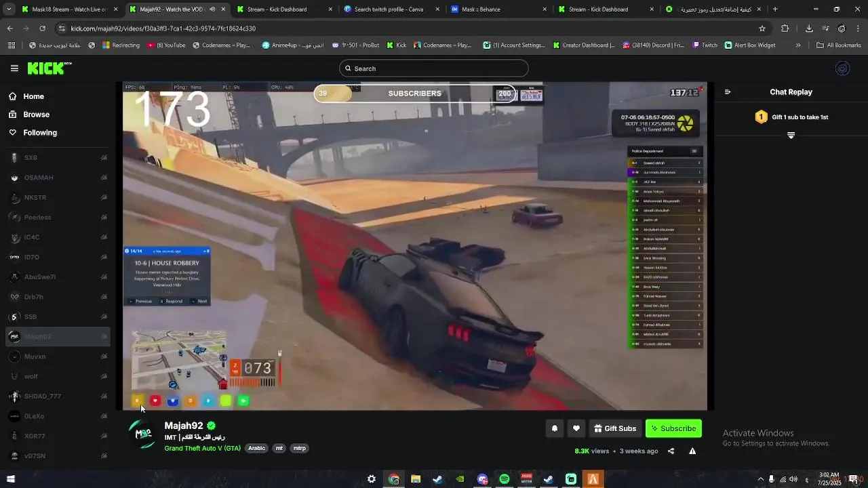The image size is (868, 488).
Task: Open the Chrome apps grid
Action: (x=12, y=45)
